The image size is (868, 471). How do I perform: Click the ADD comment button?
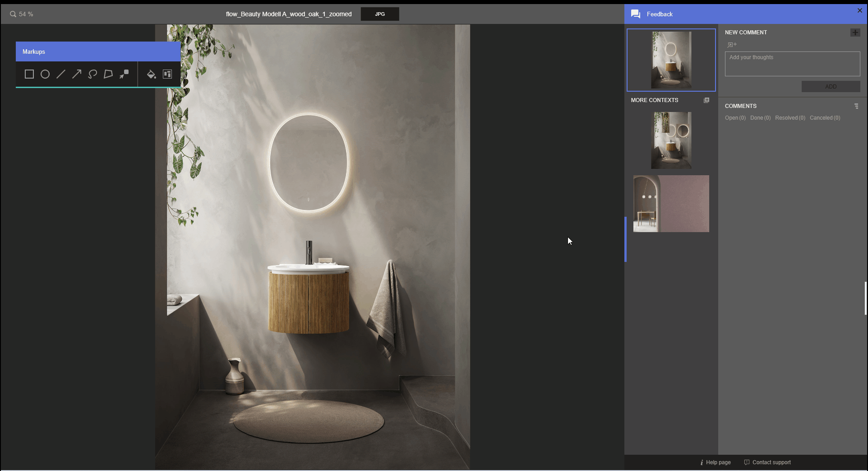tap(831, 87)
